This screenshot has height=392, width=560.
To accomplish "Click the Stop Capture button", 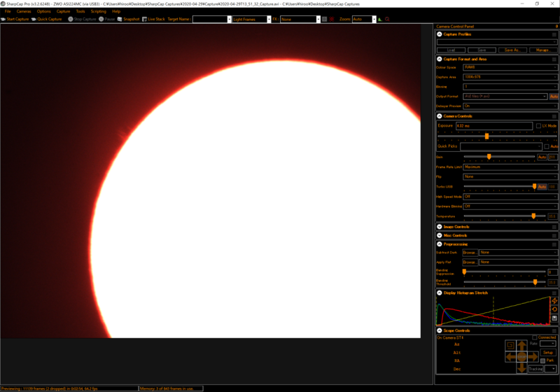I will click(x=82, y=20).
